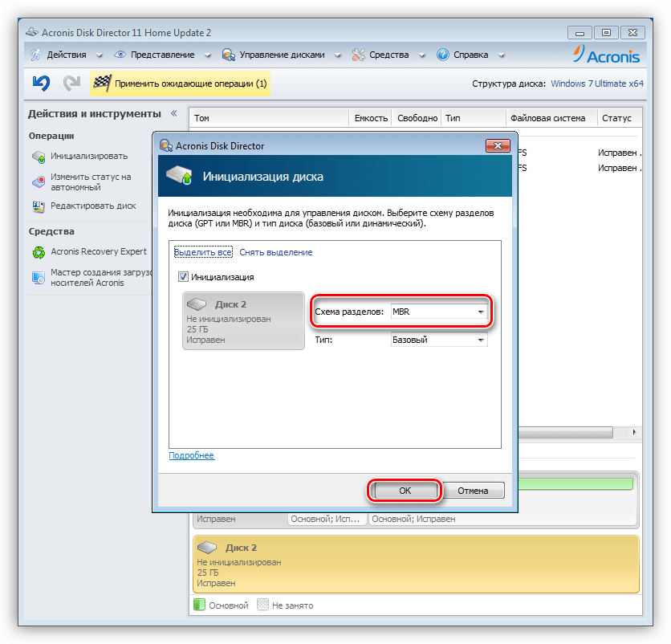Expand the View menu arrow
Image resolution: width=671 pixels, height=644 pixels.
click(x=208, y=55)
